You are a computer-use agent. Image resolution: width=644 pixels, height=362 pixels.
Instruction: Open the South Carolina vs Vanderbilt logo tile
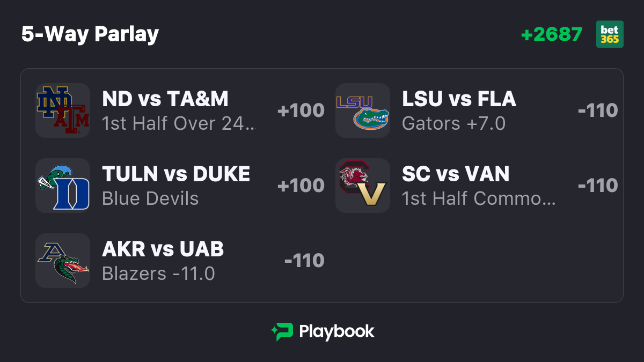[363, 186]
